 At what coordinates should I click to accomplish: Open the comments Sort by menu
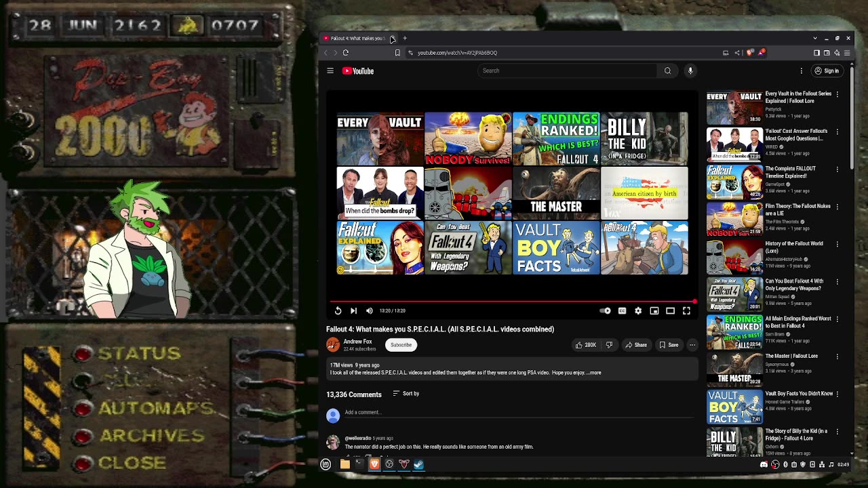(406, 394)
